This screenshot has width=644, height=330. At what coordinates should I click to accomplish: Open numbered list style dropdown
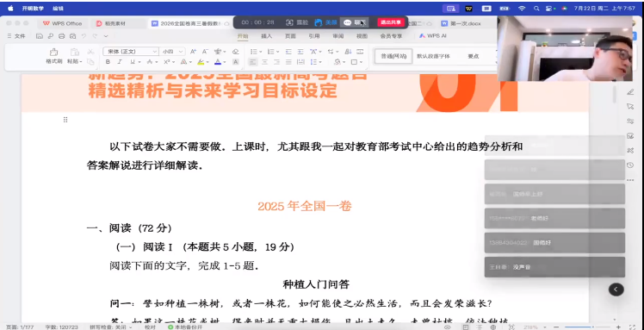tap(277, 52)
